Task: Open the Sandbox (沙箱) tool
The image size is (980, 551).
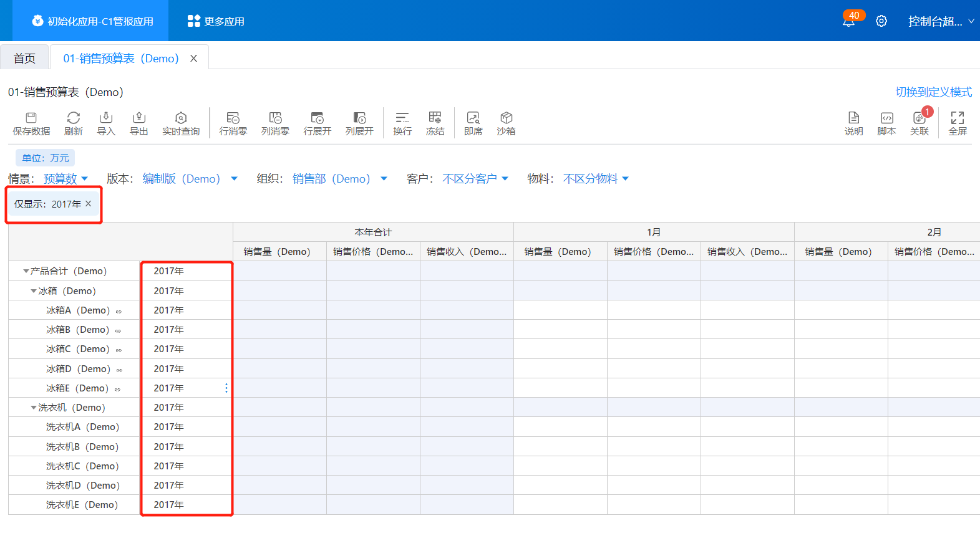Action: point(506,123)
